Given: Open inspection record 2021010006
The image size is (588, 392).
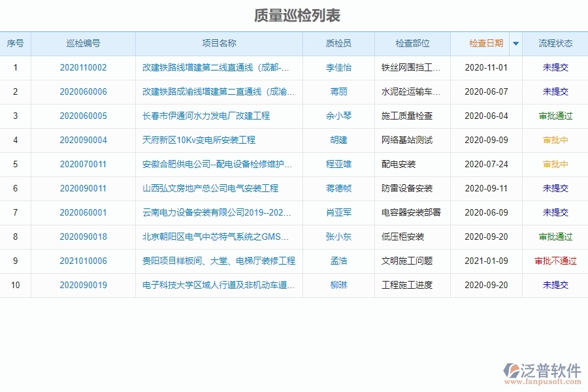Looking at the screenshot, I should (84, 261).
